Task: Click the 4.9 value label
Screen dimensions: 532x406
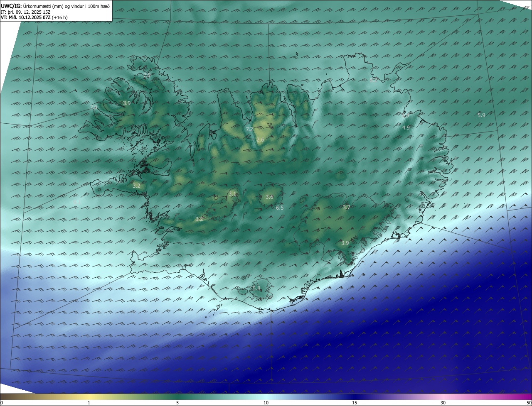Action: (406, 128)
